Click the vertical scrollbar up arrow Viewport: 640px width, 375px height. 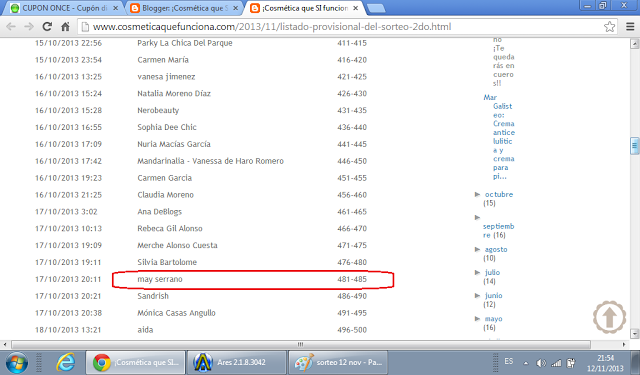point(634,44)
